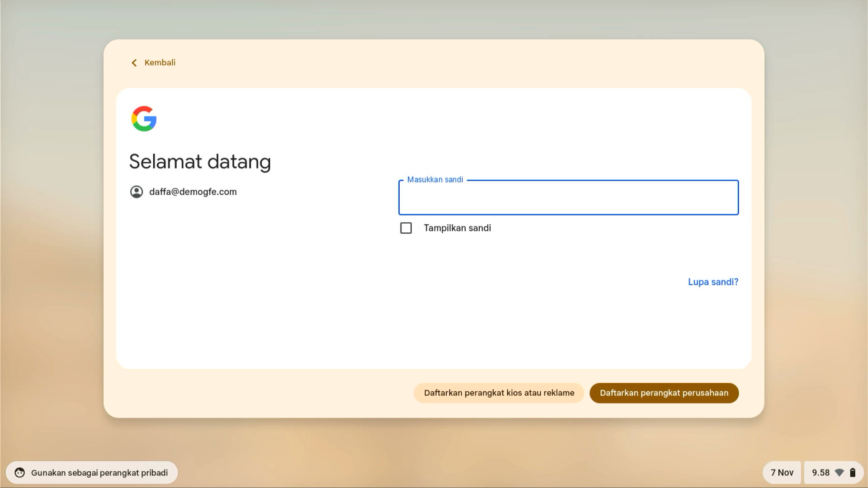Open the system status tray

tap(833, 472)
